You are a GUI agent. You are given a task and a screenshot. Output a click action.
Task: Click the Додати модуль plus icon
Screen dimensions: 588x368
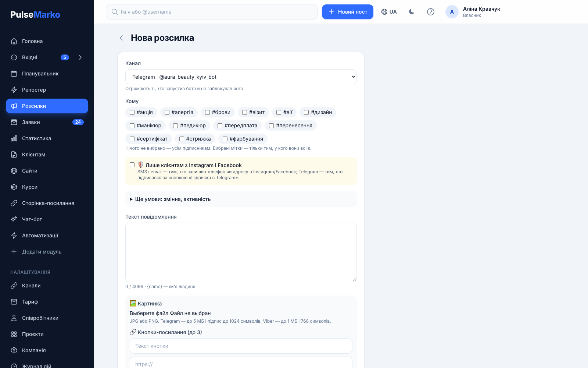point(14,252)
